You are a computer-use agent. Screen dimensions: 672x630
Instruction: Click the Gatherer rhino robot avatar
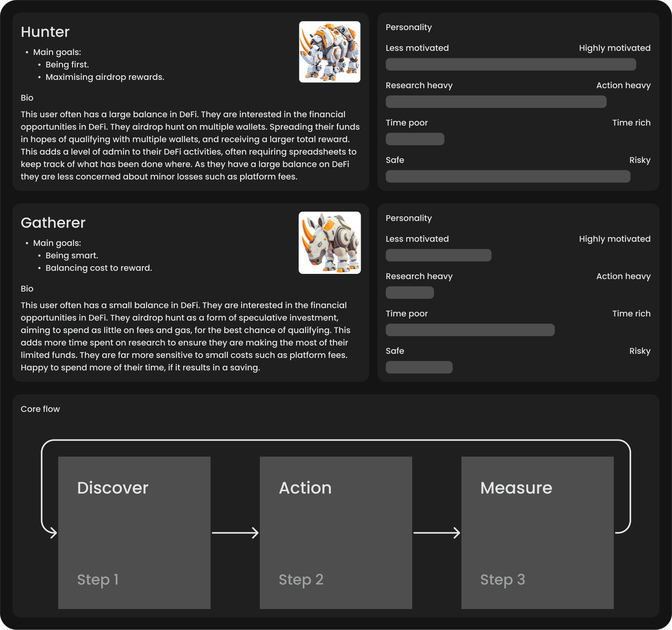tap(330, 243)
